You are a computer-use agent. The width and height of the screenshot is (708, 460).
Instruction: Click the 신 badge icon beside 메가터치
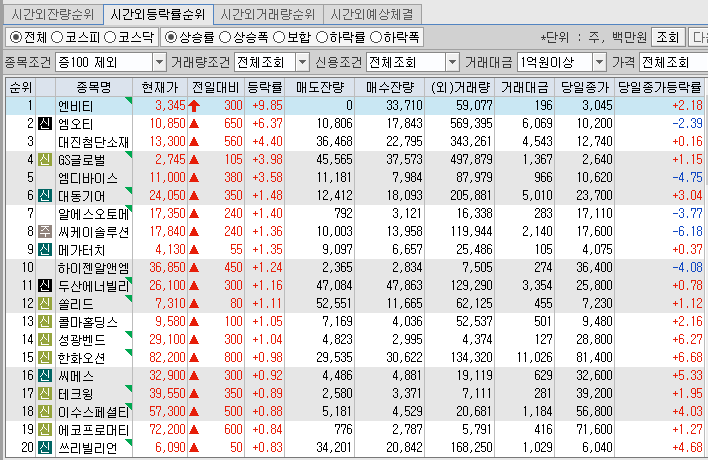tap(45, 250)
